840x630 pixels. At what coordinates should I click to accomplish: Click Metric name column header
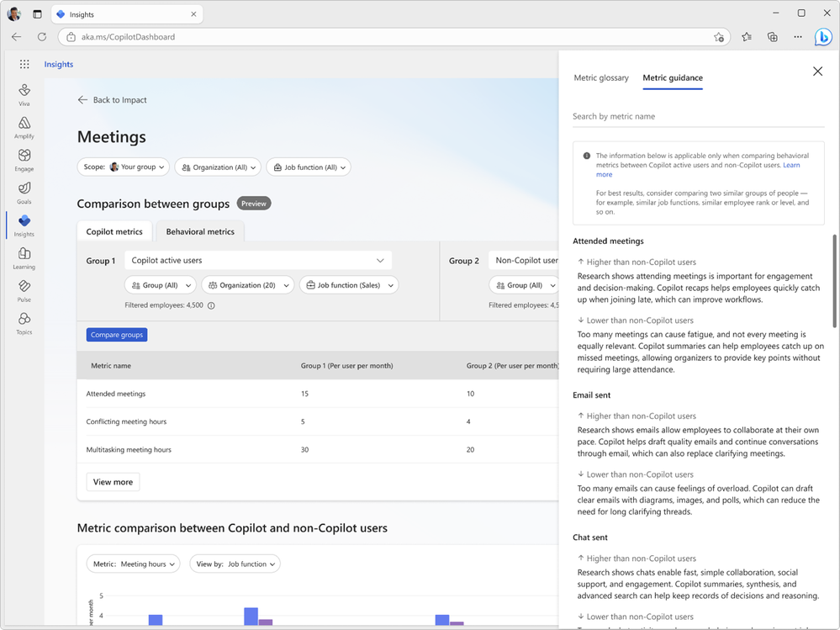(x=111, y=366)
